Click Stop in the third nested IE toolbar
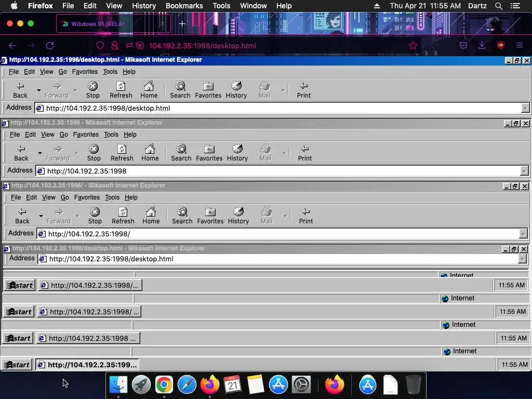Image resolution: width=532 pixels, height=399 pixels. click(95, 216)
